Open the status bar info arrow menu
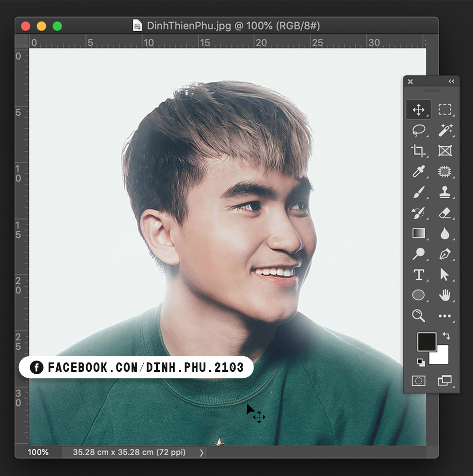Screen dimensions: 473x476 tap(201, 452)
